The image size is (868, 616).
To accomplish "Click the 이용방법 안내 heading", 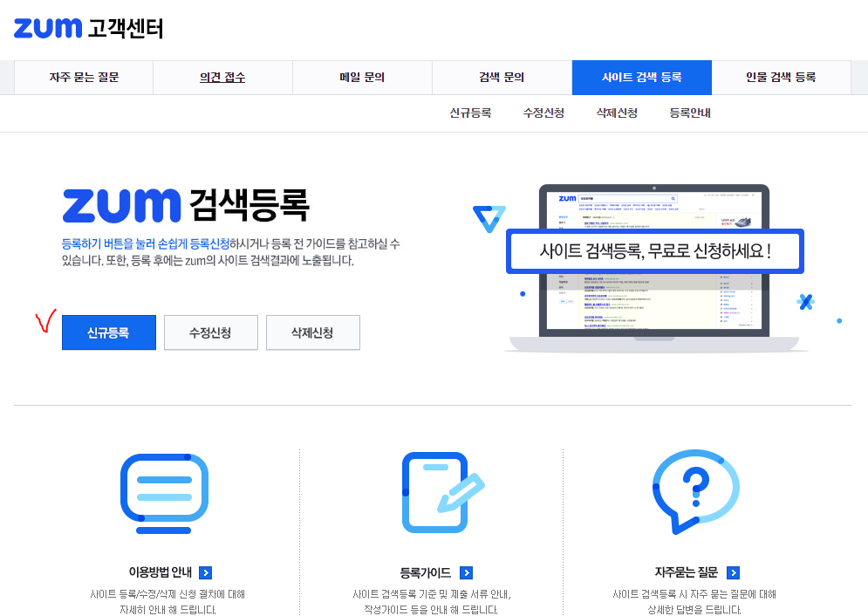I will (x=161, y=572).
